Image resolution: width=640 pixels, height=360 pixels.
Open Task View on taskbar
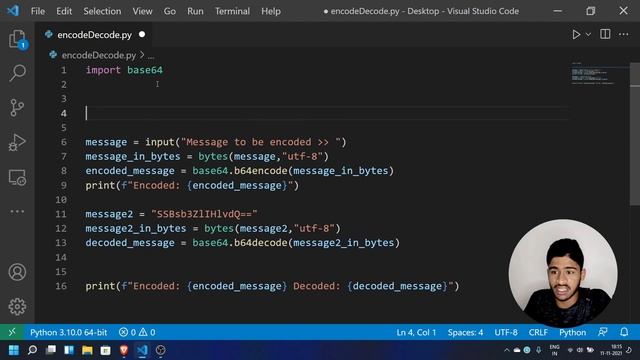[x=51, y=350]
